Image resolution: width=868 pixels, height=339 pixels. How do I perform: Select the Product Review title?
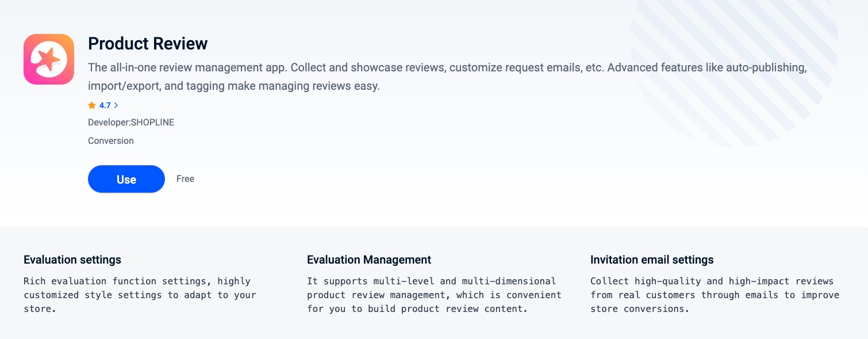[x=148, y=44]
